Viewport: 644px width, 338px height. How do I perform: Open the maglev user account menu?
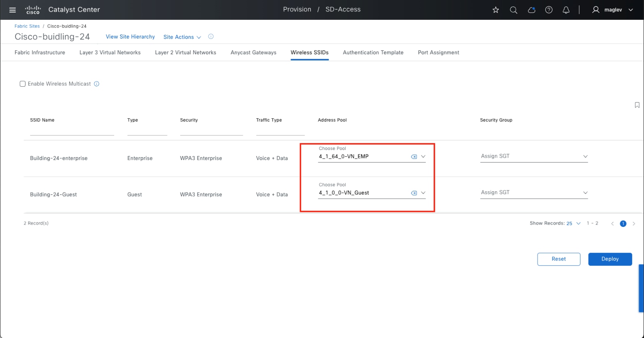[x=612, y=10]
